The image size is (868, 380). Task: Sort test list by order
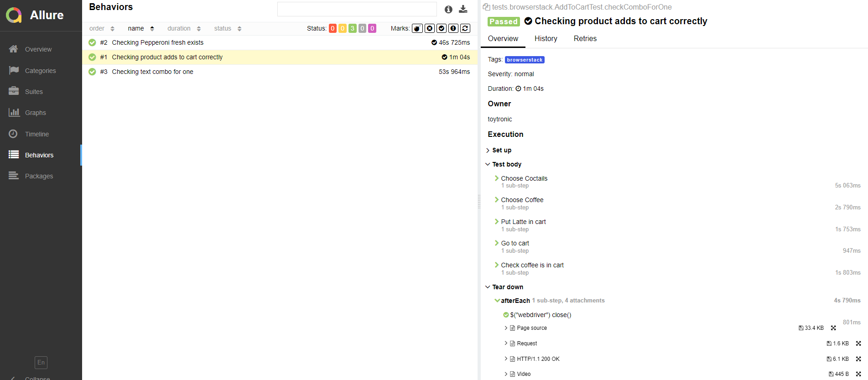tap(102, 28)
